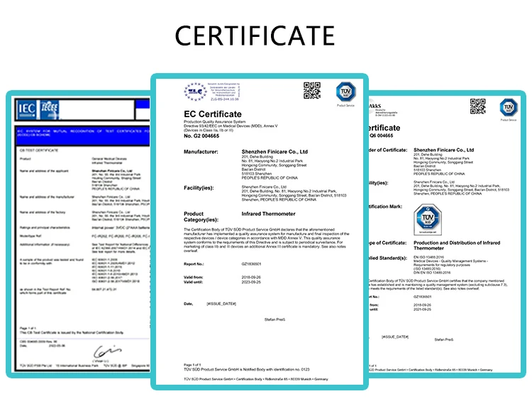This screenshot has height=406, width=532.
Task: Click report number 'GZ1836501' on center certificate
Action: 251,264
